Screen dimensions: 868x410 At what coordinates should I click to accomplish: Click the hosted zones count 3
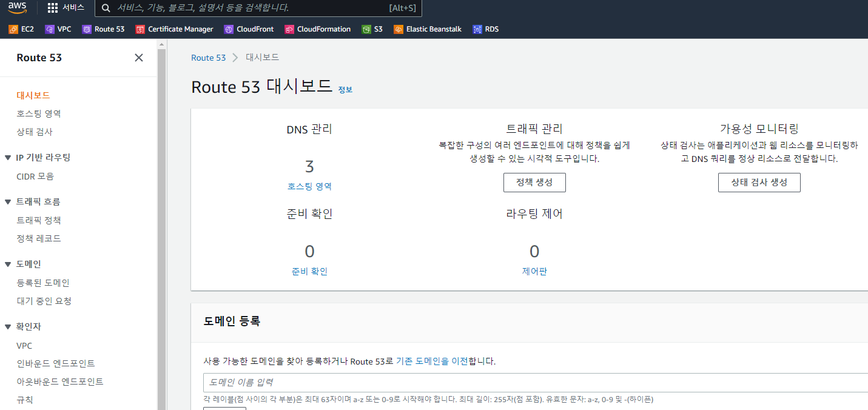point(309,167)
